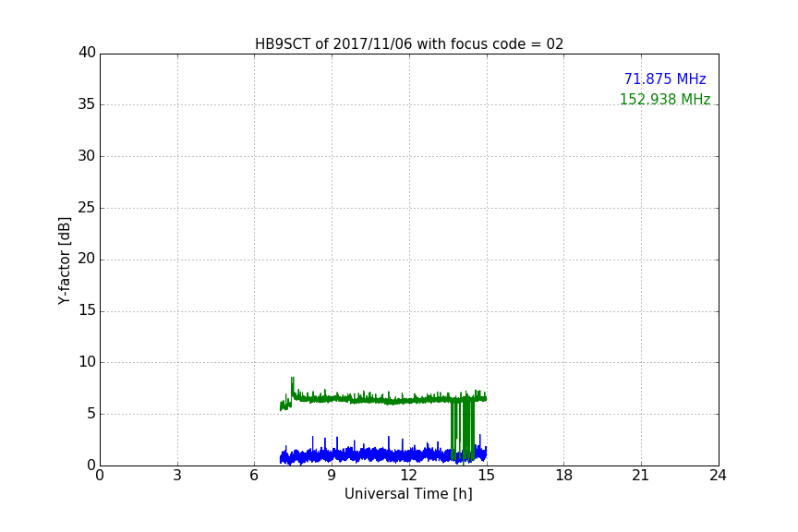Click y-axis tick label '30'

[x=87, y=156]
